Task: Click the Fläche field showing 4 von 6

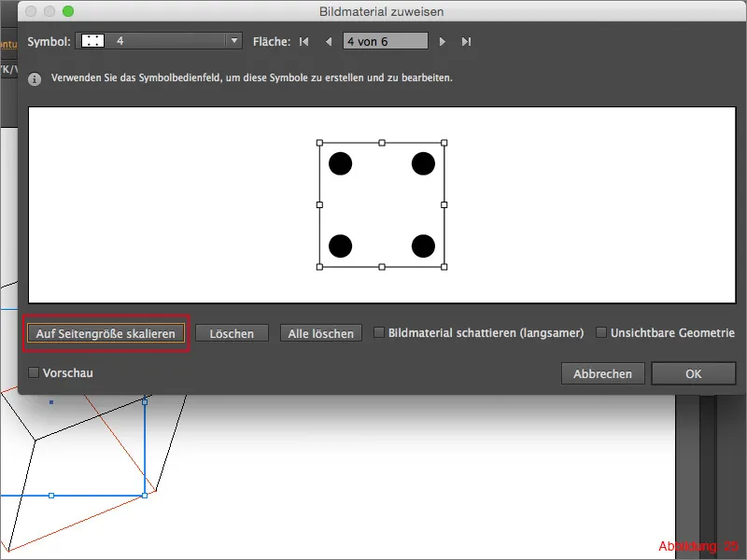Action: [386, 41]
